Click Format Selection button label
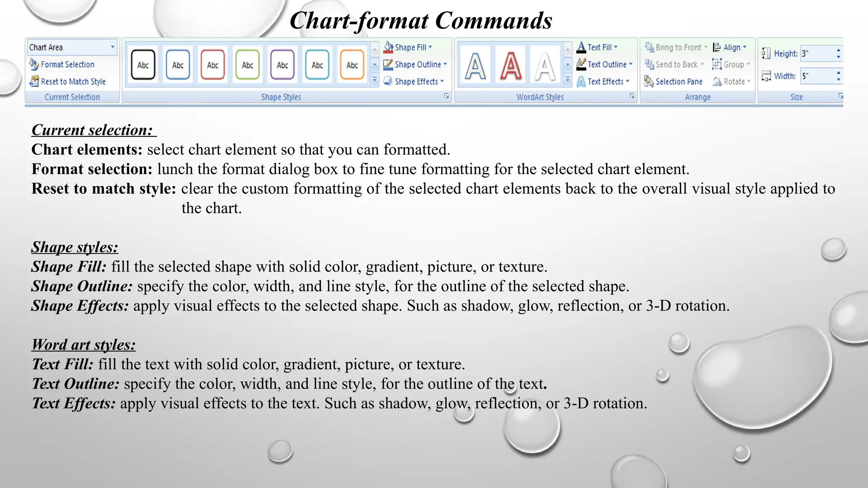 click(x=68, y=64)
